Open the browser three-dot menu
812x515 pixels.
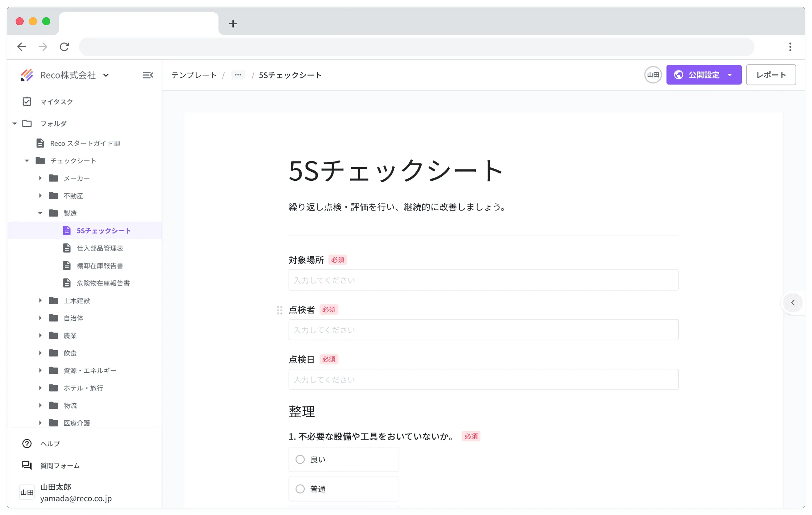pyautogui.click(x=790, y=47)
